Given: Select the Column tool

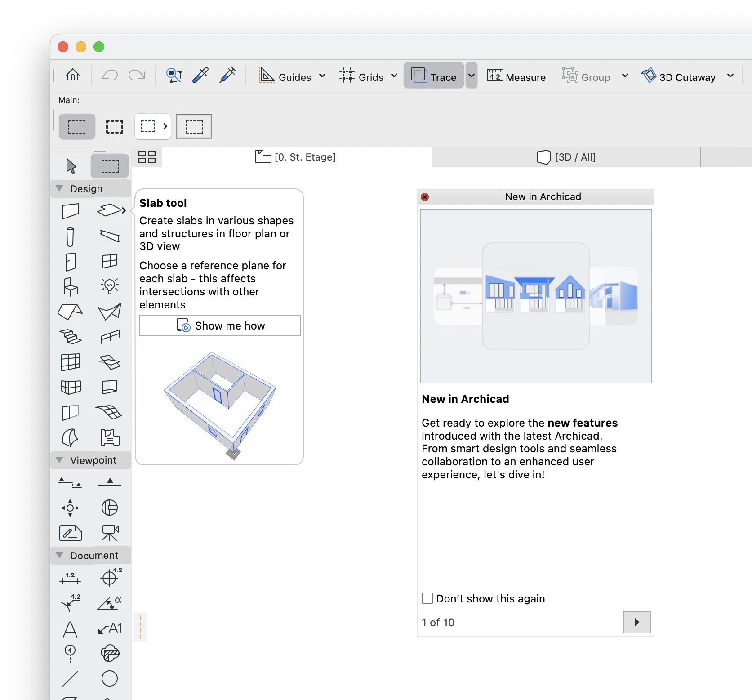Looking at the screenshot, I should point(70,237).
